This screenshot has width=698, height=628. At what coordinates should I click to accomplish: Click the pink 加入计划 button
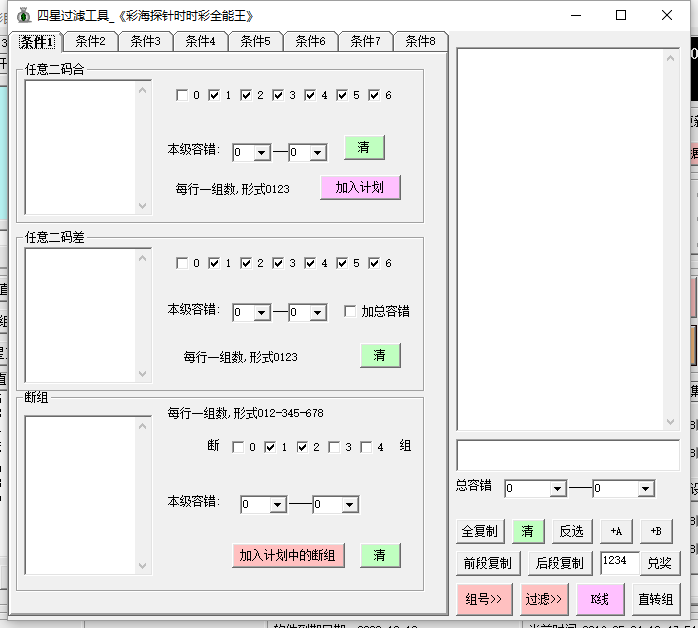tap(360, 187)
